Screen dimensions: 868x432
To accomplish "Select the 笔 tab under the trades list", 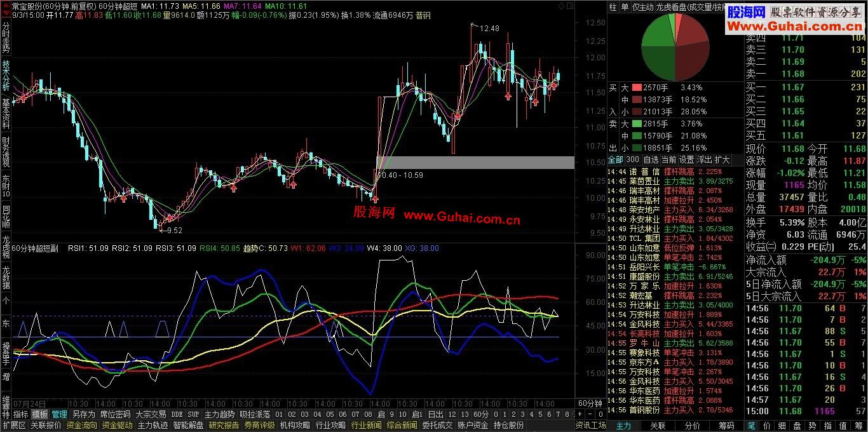I will pos(751,426).
